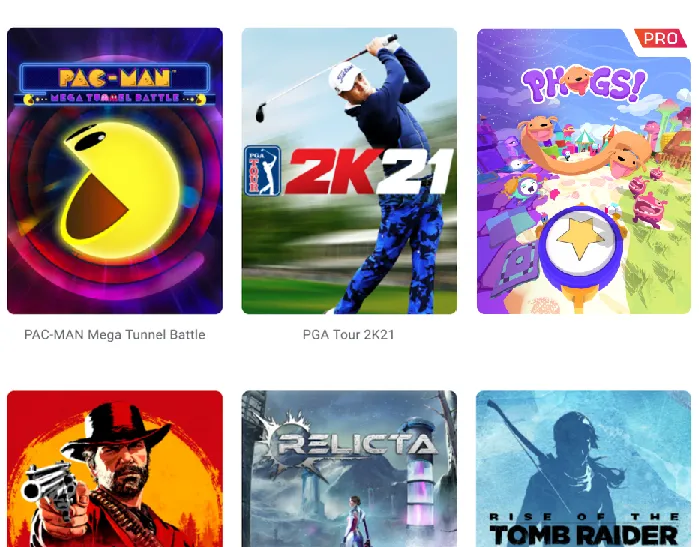Select the Phogs! game cover art
The height and width of the screenshot is (547, 699).
point(584,171)
